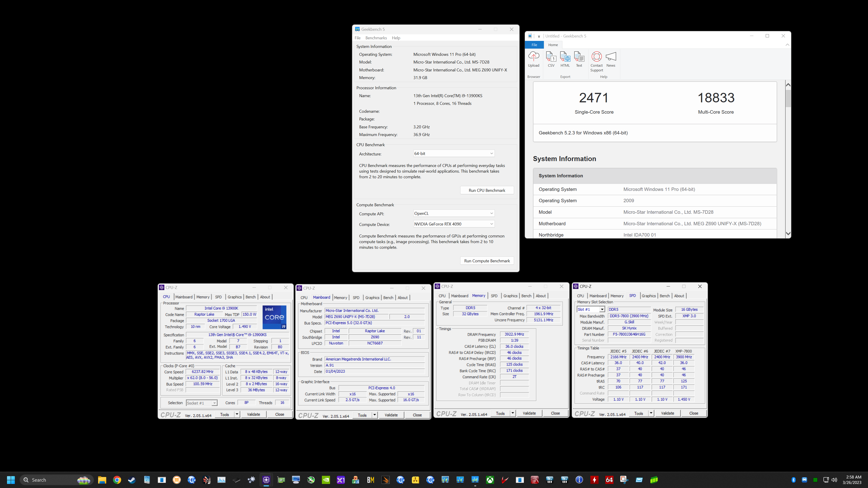
Task: Open the Compute API OpenCL dropdown
Action: click(x=453, y=213)
